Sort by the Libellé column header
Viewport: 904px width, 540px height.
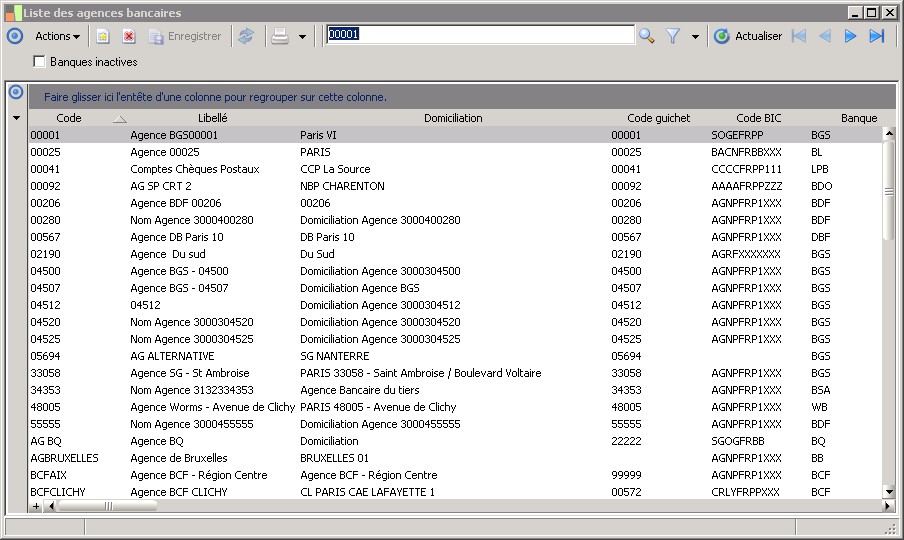(212, 118)
